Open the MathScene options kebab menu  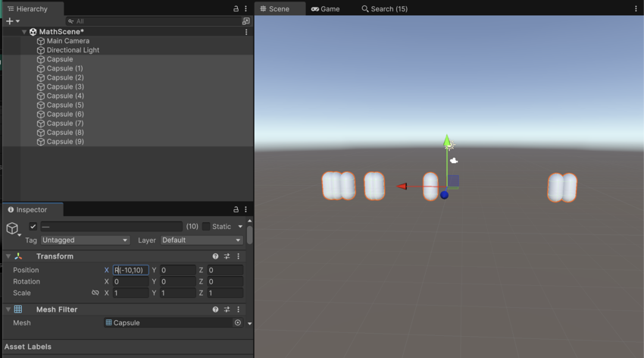coord(246,32)
